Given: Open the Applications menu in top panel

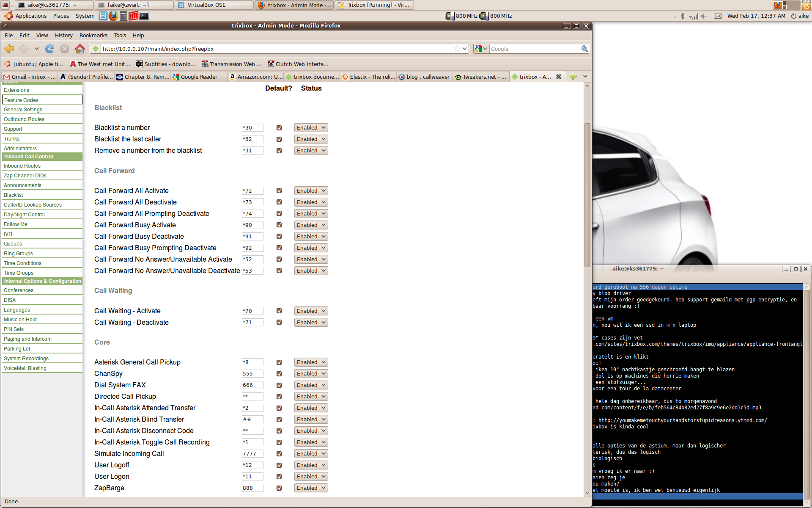Looking at the screenshot, I should (31, 16).
